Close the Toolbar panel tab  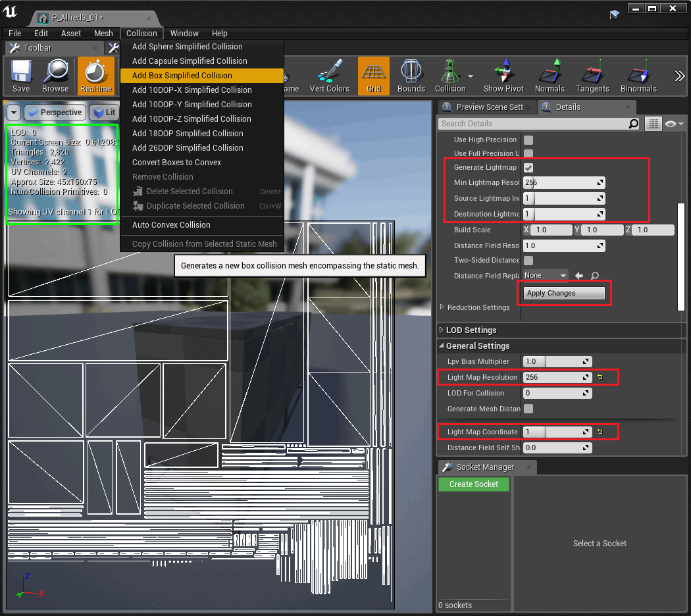point(95,48)
